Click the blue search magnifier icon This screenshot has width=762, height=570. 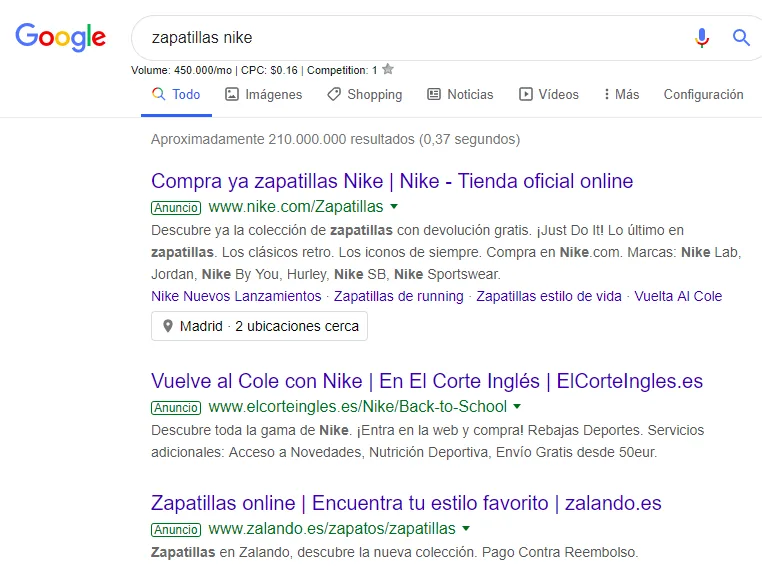741,37
